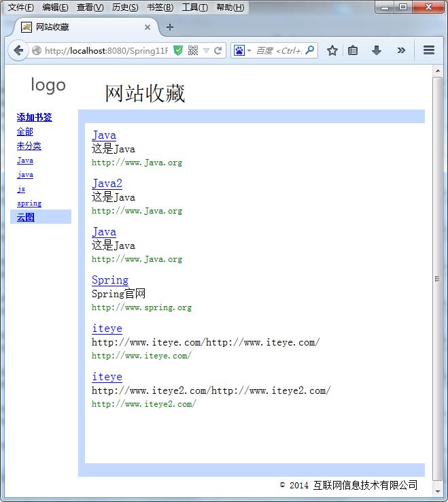
Task: Open the 工具(T) menu
Action: (195, 7)
